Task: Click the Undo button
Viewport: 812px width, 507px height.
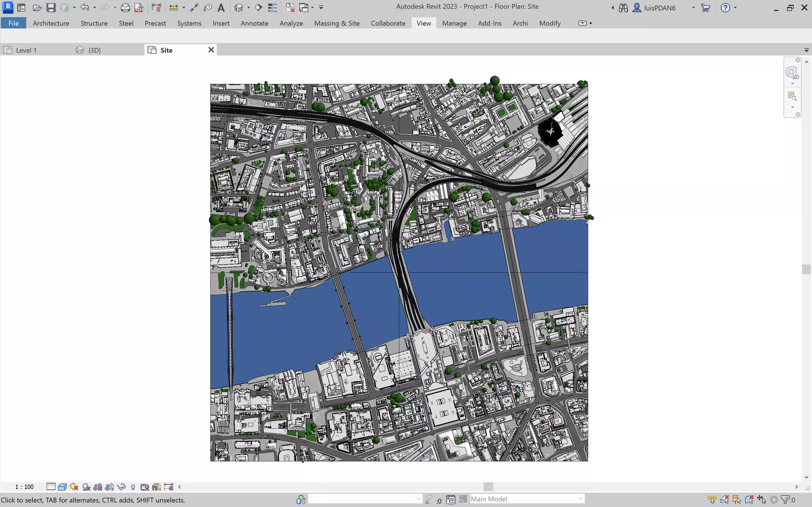Action: tap(85, 7)
